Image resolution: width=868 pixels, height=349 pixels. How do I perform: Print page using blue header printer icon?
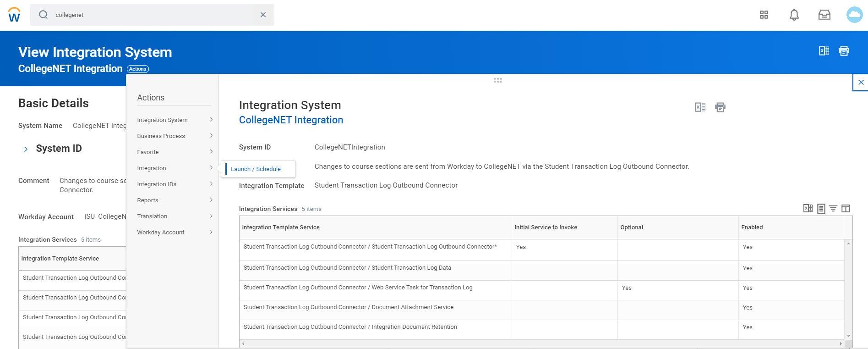point(844,51)
